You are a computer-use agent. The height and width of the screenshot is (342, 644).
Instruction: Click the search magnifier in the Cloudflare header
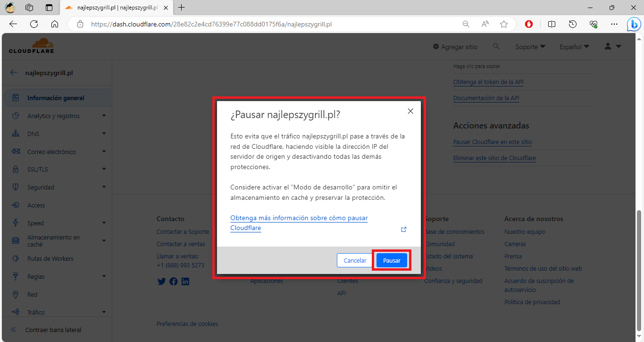click(x=496, y=46)
